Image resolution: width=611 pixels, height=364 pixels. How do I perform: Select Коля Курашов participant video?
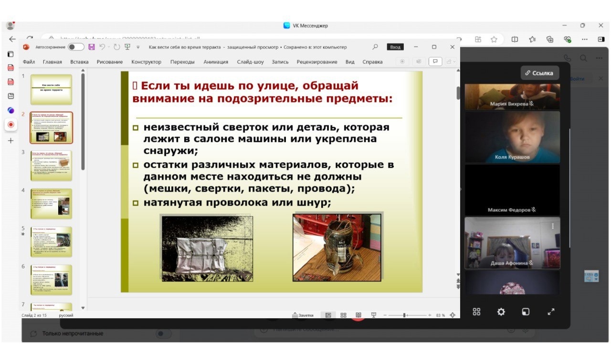(513, 137)
